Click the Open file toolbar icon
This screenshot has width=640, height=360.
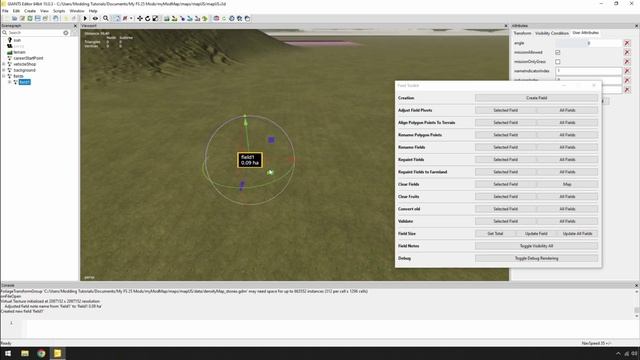pyautogui.click(x=14, y=18)
